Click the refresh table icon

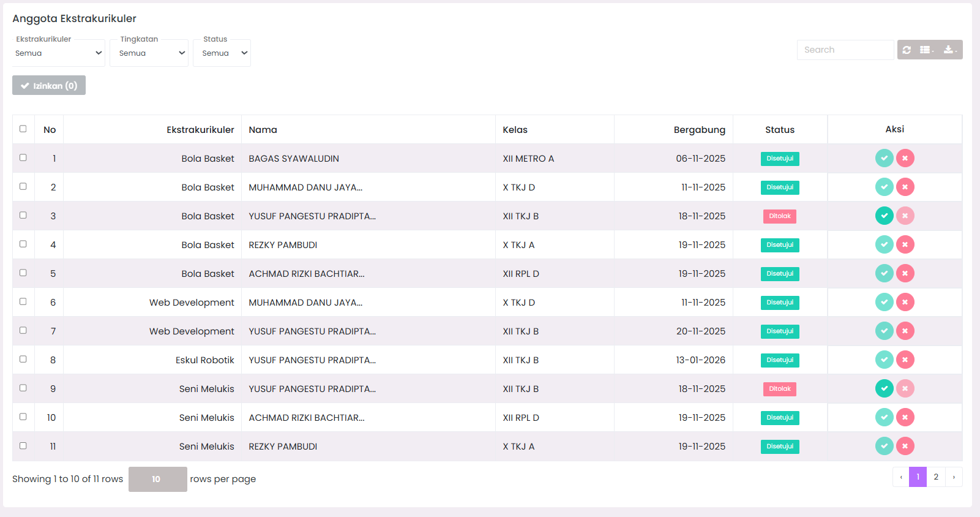click(907, 50)
